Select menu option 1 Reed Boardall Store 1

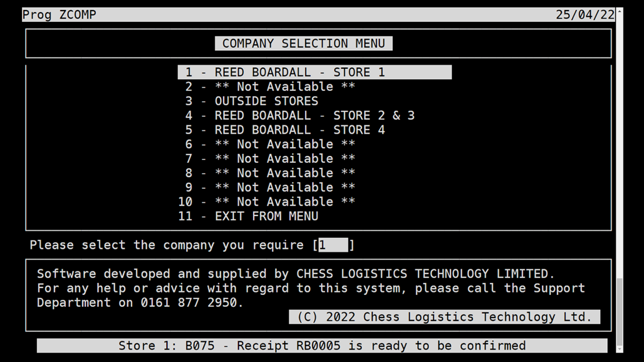[314, 72]
